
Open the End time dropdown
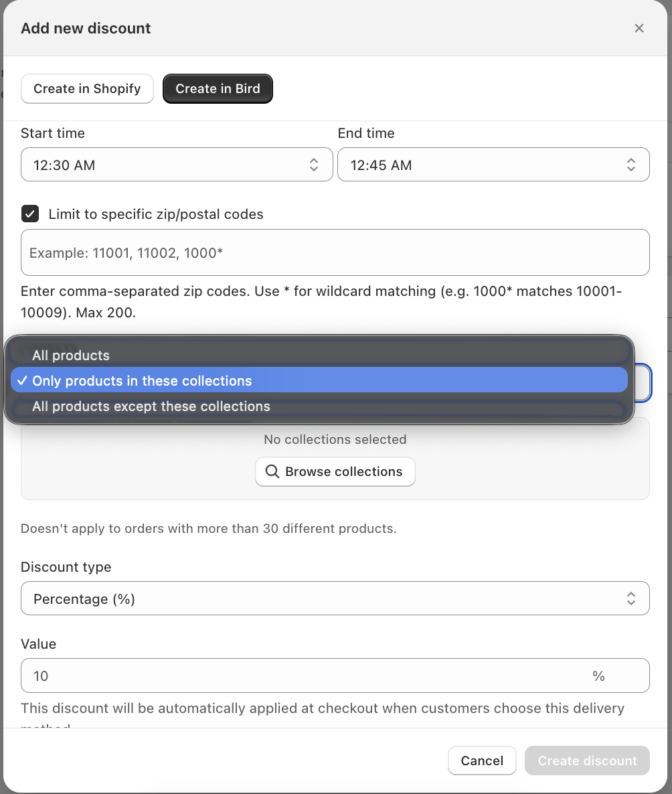[x=493, y=165]
